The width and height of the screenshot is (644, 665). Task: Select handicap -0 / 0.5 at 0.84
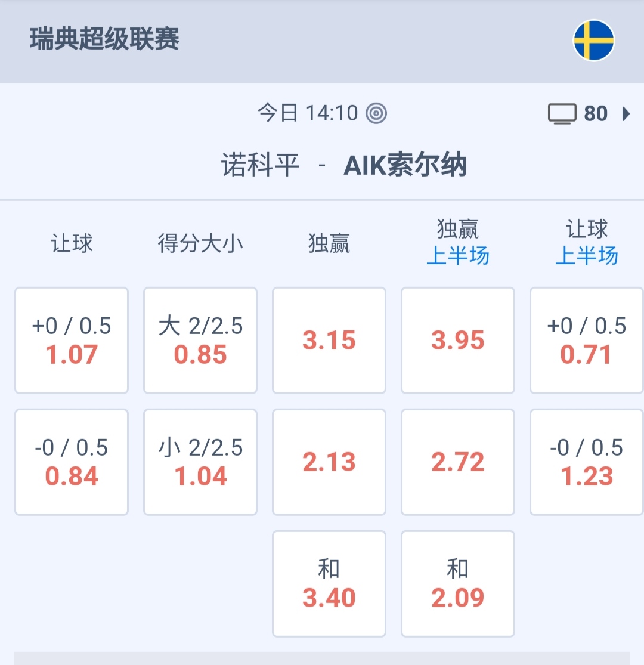[x=72, y=462]
